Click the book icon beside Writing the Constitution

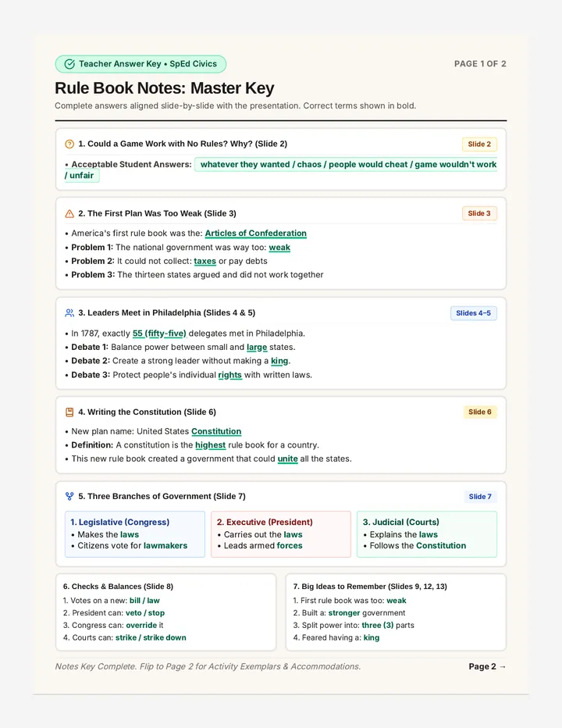tap(69, 412)
